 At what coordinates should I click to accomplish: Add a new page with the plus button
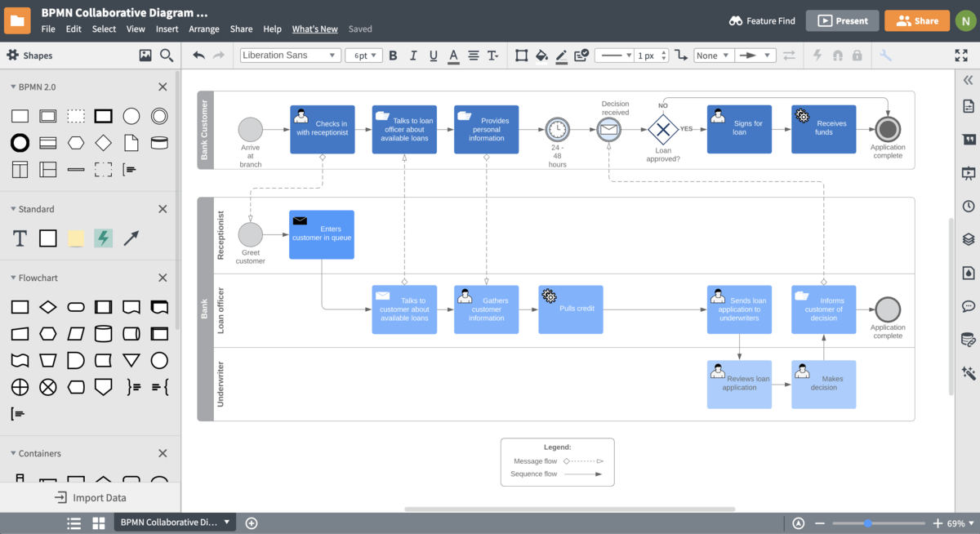tap(251, 523)
